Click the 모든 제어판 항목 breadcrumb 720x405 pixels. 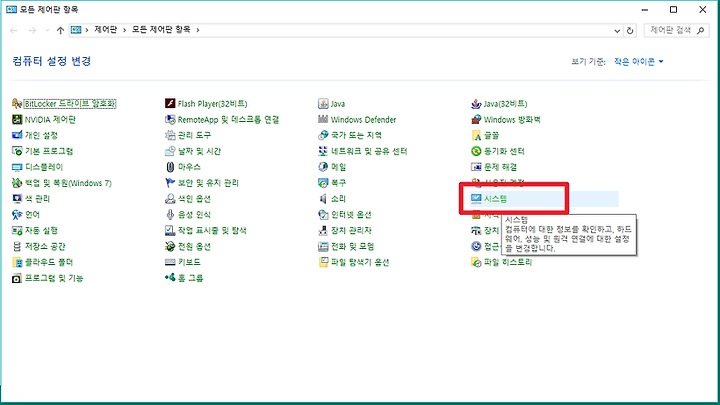(161, 30)
